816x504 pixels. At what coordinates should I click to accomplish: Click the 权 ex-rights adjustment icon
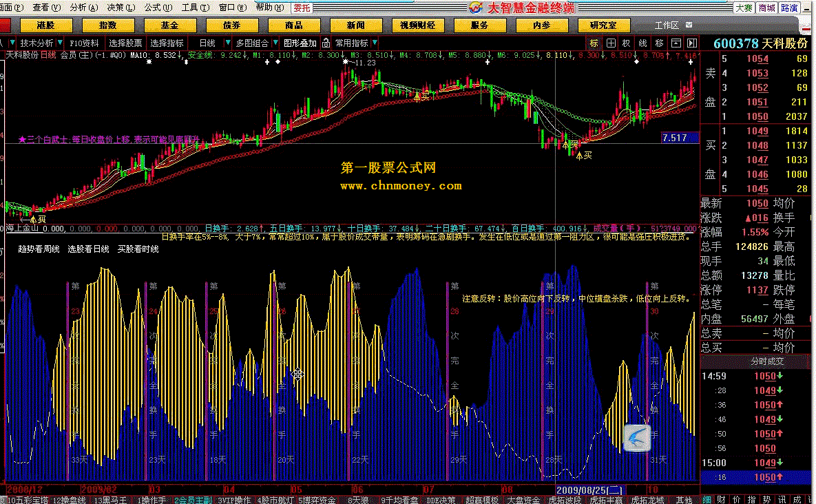(x=627, y=43)
